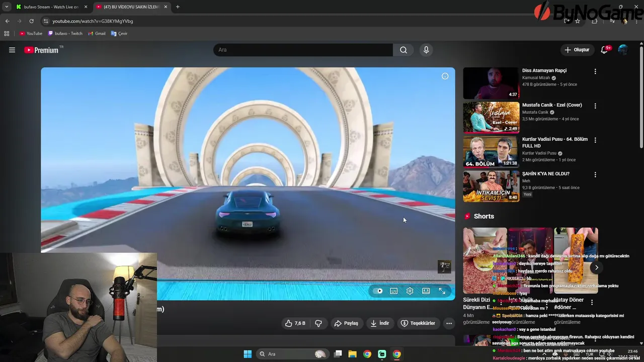The width and height of the screenshot is (644, 362).
Task: Click the Paylaş button
Action: (346, 323)
